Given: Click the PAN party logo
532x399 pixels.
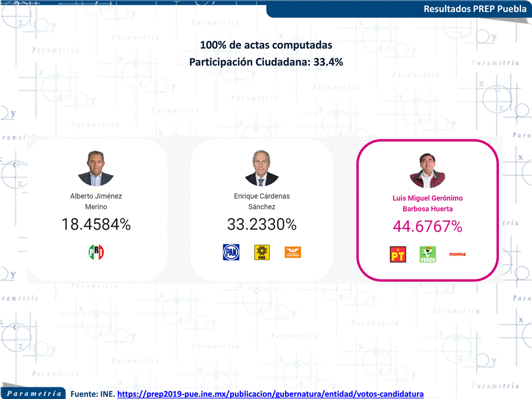Looking at the screenshot, I should point(231,252).
